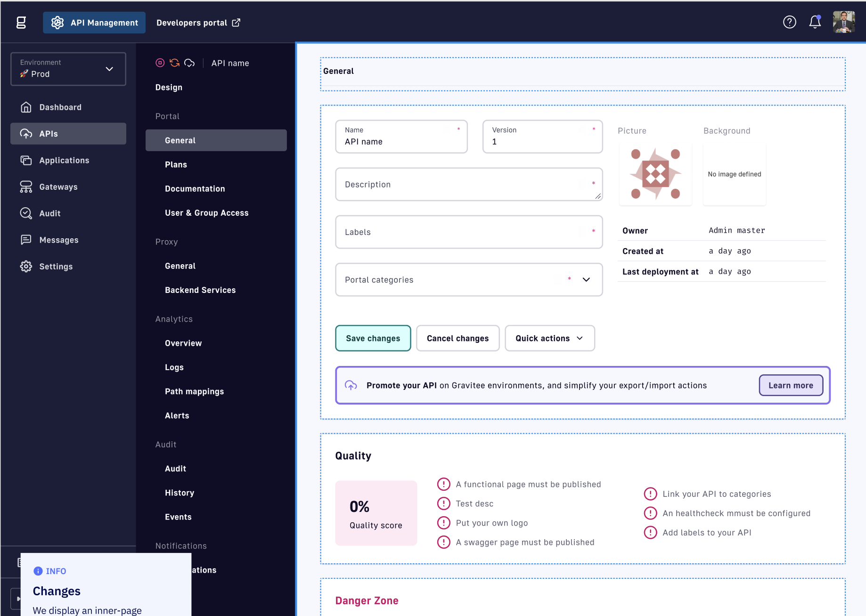Viewport: 866px width, 616px height.
Task: Open the help question mark icon
Action: [x=790, y=22]
